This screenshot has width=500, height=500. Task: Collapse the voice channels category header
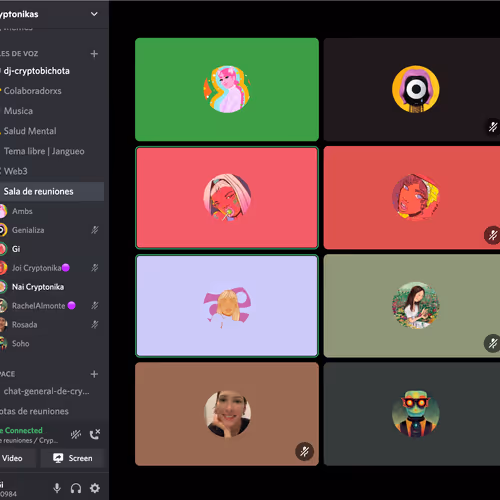[x=19, y=54]
